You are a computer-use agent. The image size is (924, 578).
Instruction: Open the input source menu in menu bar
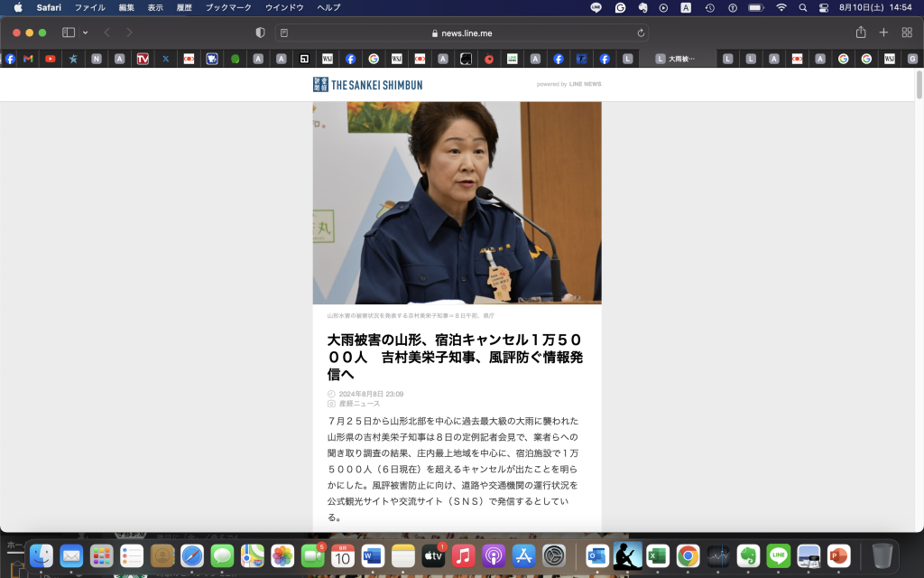[x=686, y=7]
